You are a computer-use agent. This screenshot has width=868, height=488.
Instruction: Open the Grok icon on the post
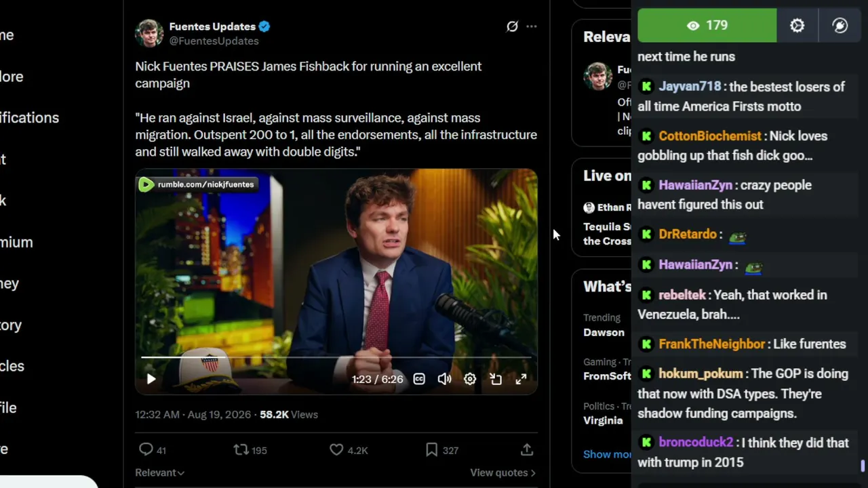(x=512, y=26)
